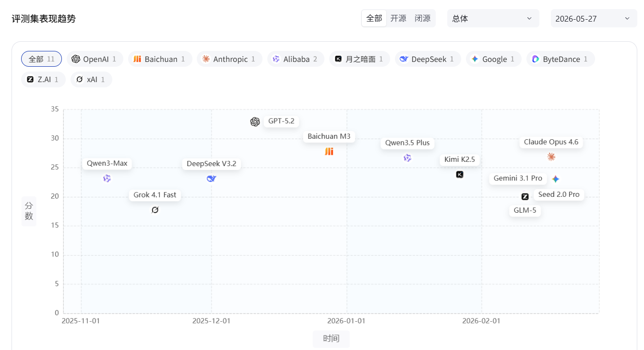Click the 2026-02-01 axis date
Screen dimensions: 644x350
pos(481,321)
